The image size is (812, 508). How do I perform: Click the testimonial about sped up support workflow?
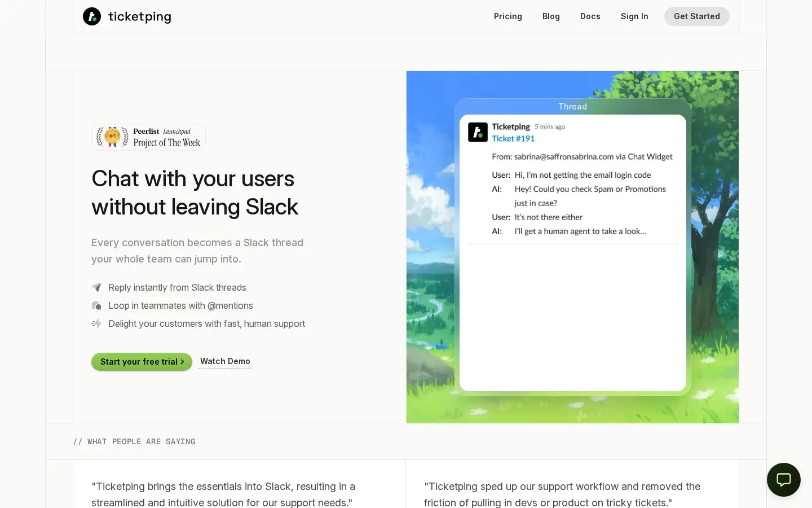coord(562,494)
